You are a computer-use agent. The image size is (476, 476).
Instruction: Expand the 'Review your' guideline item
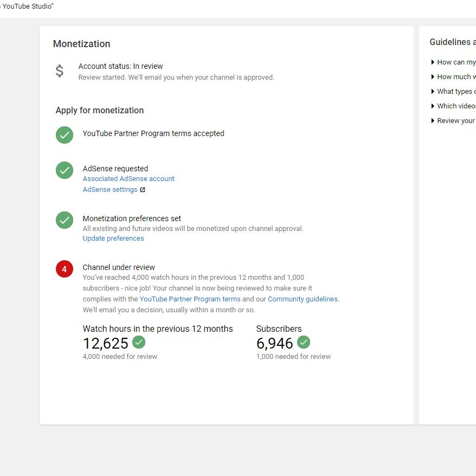(454, 121)
